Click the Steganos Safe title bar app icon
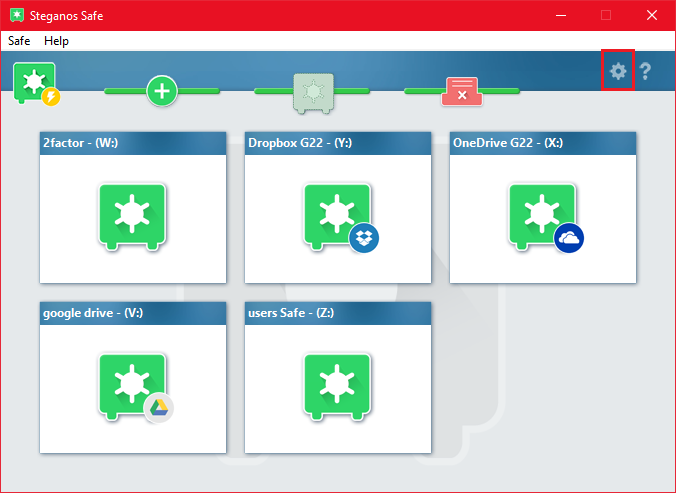The image size is (676, 493). [x=14, y=15]
